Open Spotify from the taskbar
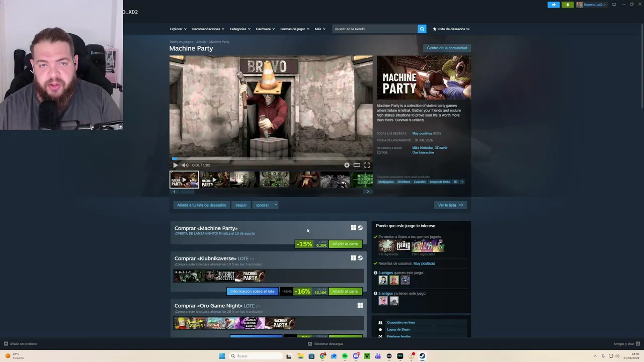The height and width of the screenshot is (362, 644). pos(345,356)
